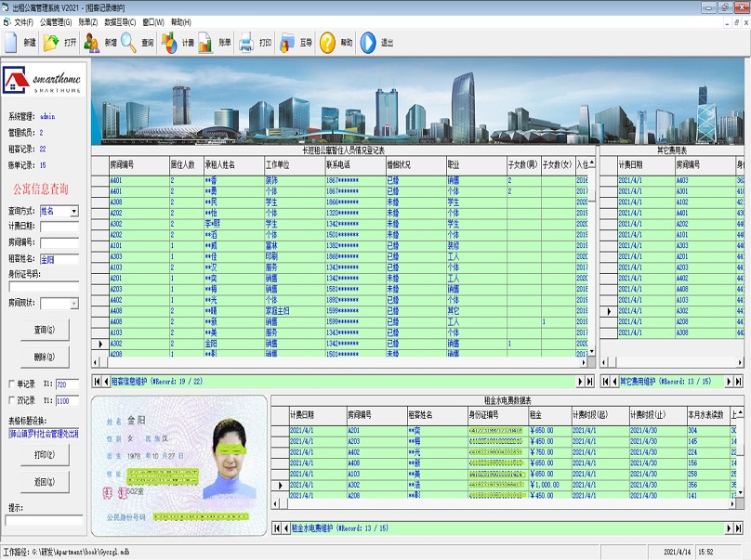This screenshot has height=560, width=751.
Task: Open the 帮助(H) menu
Action: 181,22
